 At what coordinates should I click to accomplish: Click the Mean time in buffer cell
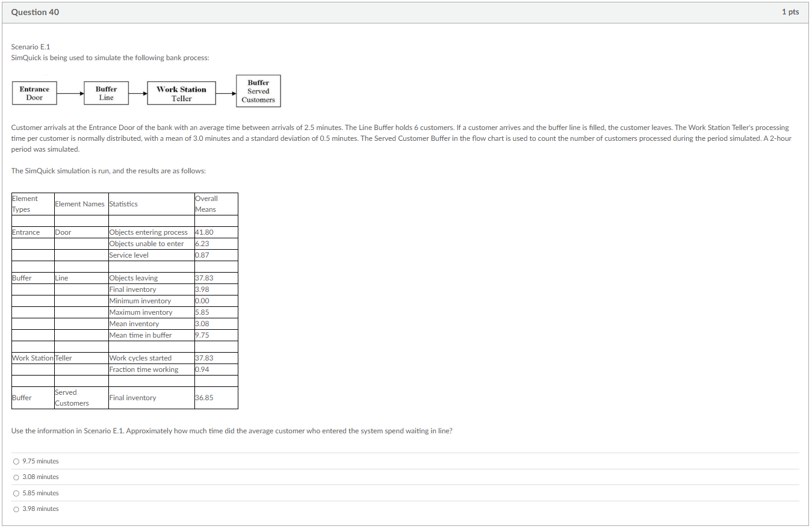[141, 335]
